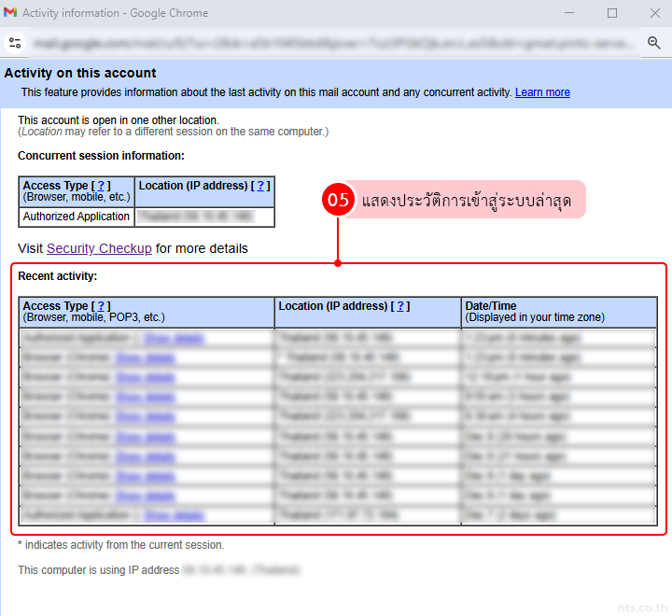
Task: Select the 'Authorized Application' cell in concurrent table
Action: pos(77,217)
